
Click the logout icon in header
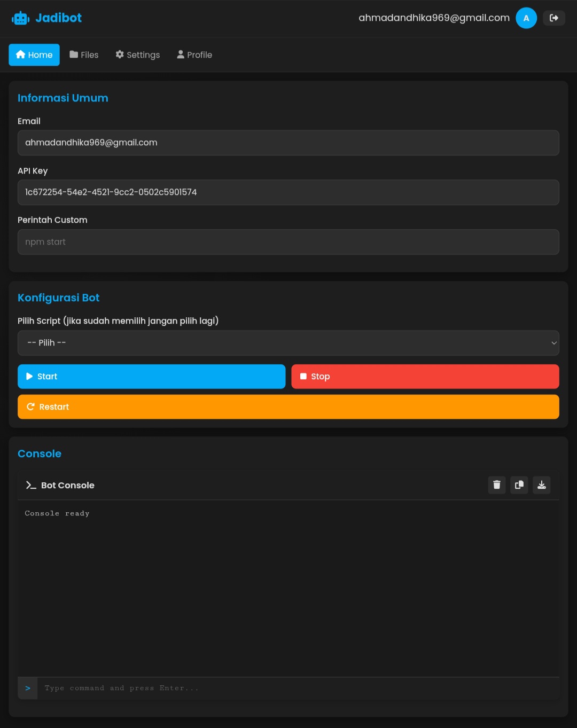pyautogui.click(x=553, y=18)
